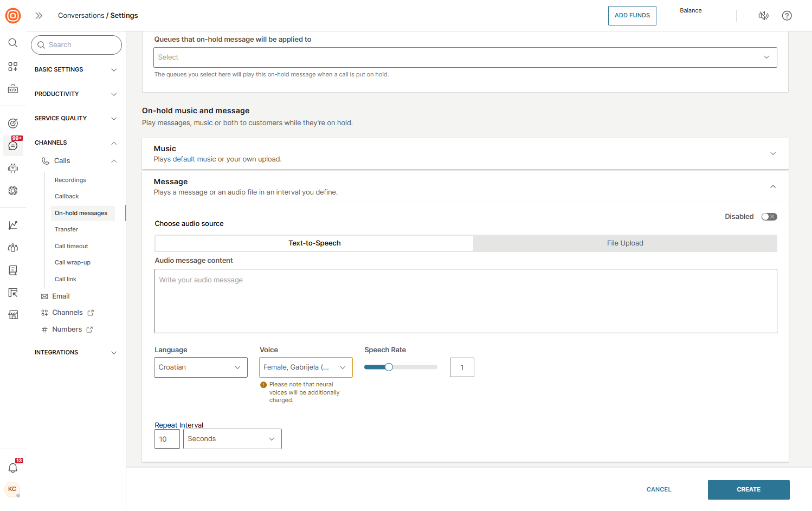The height and width of the screenshot is (511, 812).
Task: Click the muted sound icon in header
Action: (x=763, y=16)
